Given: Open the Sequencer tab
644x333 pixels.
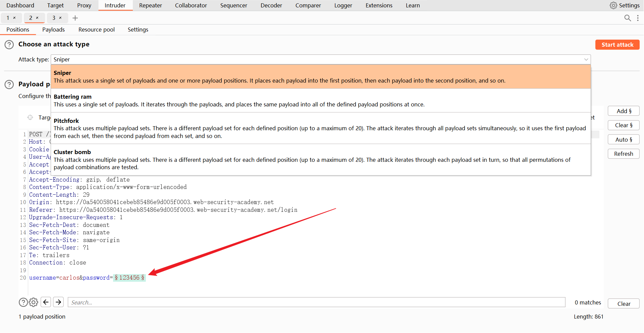Looking at the screenshot, I should [x=234, y=5].
